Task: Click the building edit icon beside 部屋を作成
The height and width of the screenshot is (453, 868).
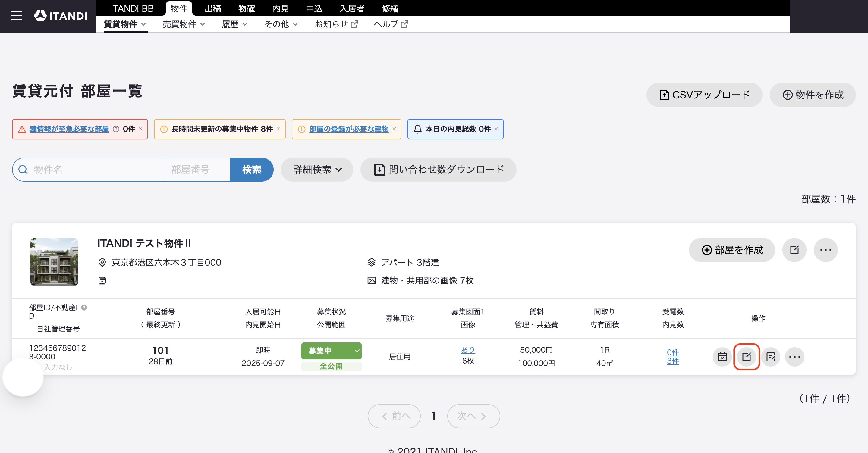Action: 794,250
